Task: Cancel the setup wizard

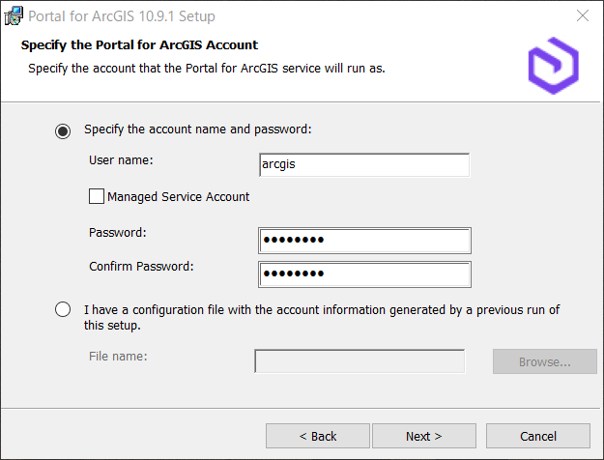Action: pyautogui.click(x=538, y=436)
